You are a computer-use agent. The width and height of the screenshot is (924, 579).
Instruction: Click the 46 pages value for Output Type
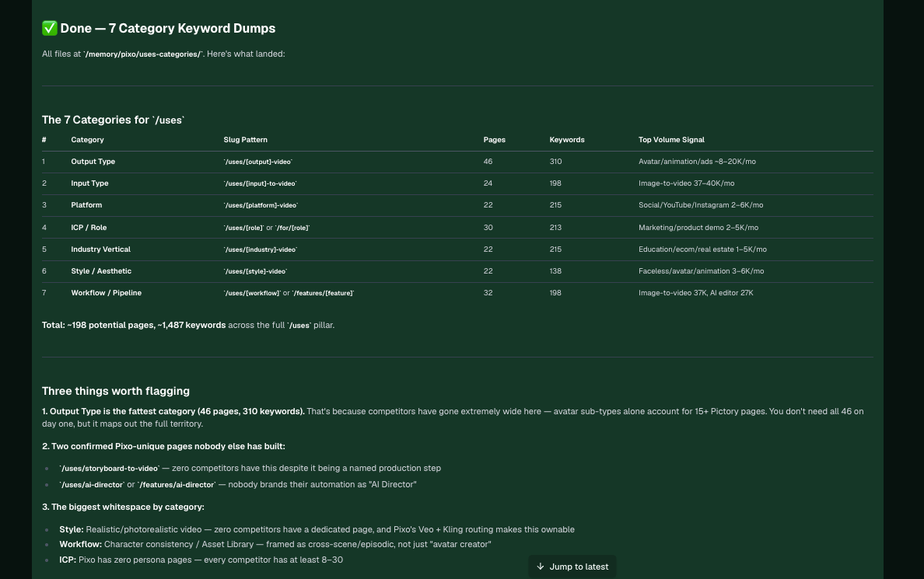coord(488,162)
